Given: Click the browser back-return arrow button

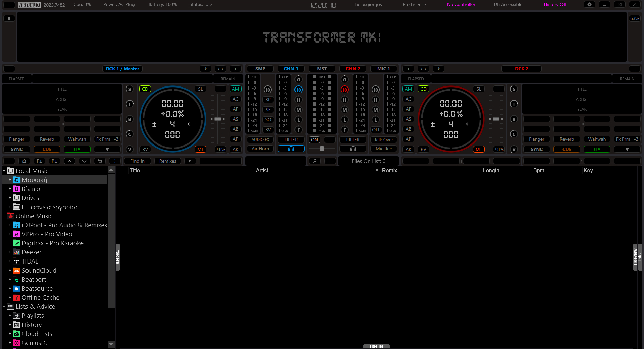Looking at the screenshot, I should click(x=100, y=161).
